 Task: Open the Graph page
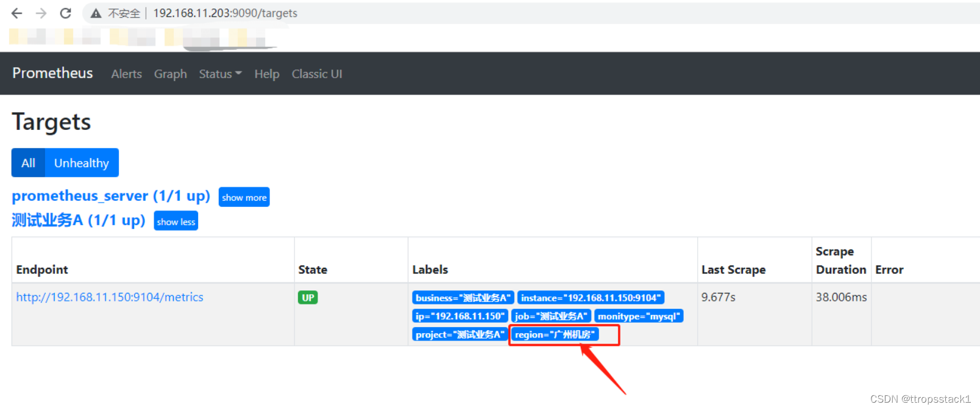pos(170,74)
